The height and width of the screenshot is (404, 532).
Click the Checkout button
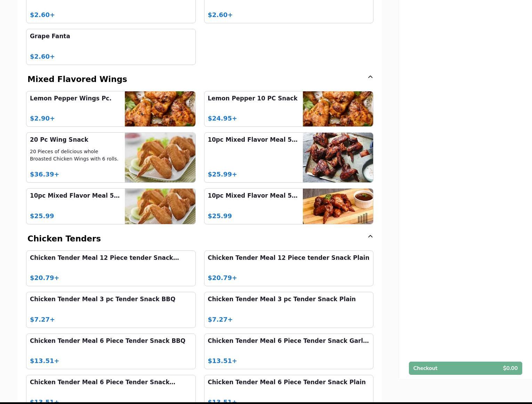[x=465, y=368]
